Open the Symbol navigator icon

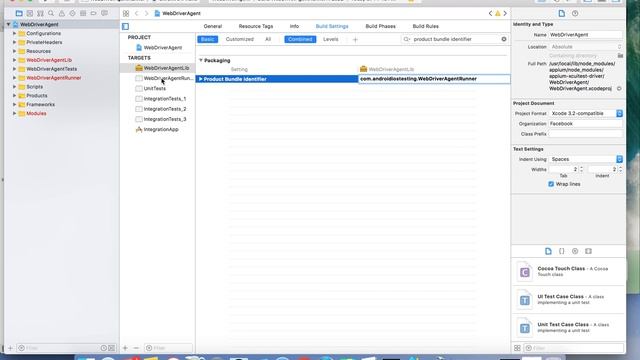(x=40, y=13)
